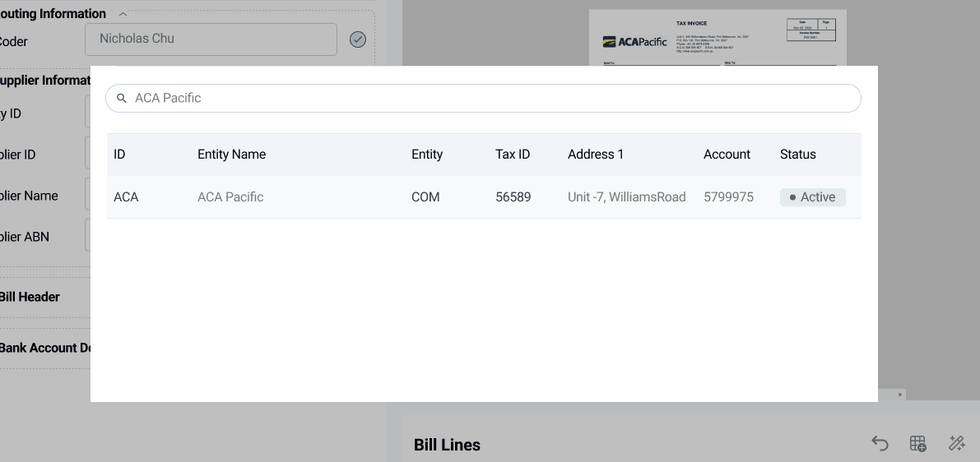Click the 5799975 account number
The image size is (980, 462).
729,197
